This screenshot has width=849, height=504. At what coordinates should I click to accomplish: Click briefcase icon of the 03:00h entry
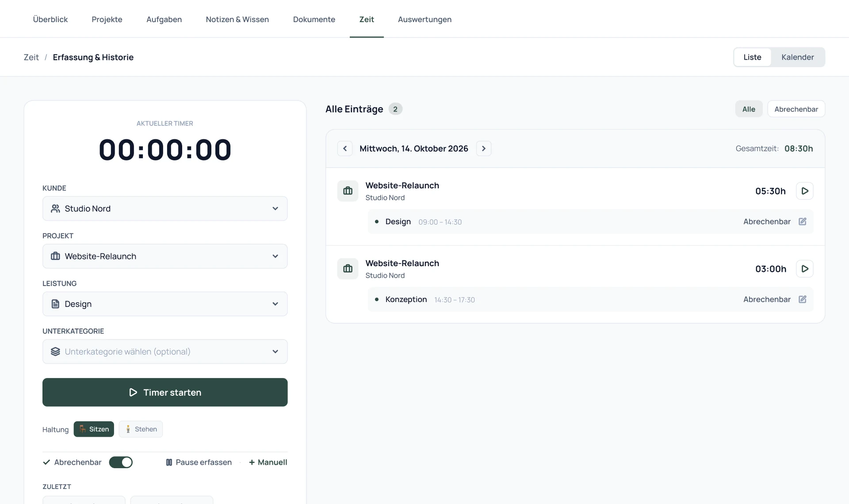click(348, 269)
